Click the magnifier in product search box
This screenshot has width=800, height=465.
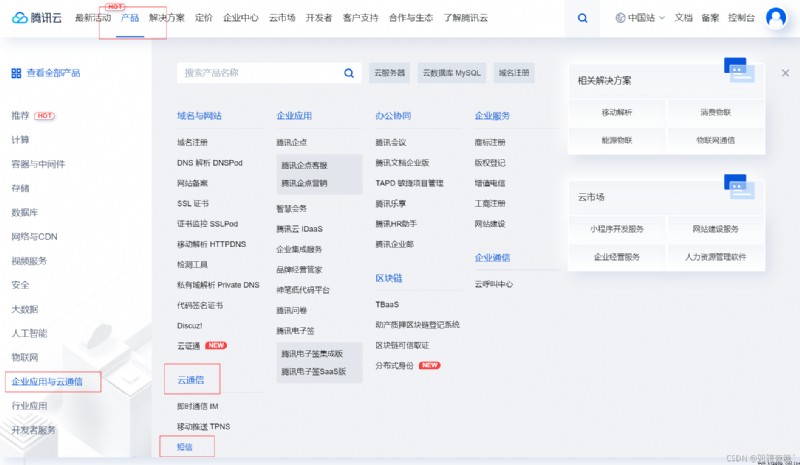click(x=349, y=73)
